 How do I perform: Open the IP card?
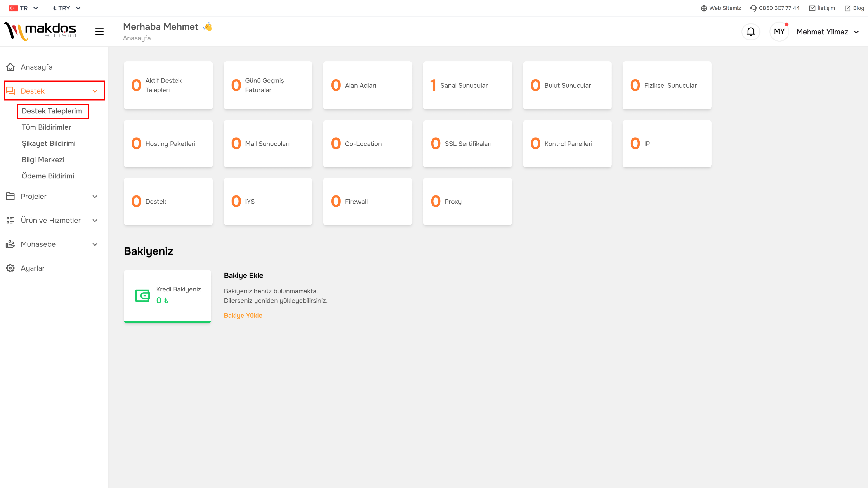(x=667, y=143)
